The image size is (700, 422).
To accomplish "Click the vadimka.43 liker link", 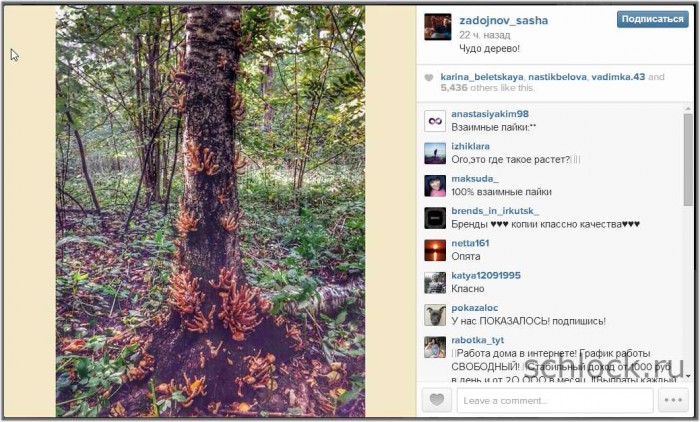I will 617,76.
